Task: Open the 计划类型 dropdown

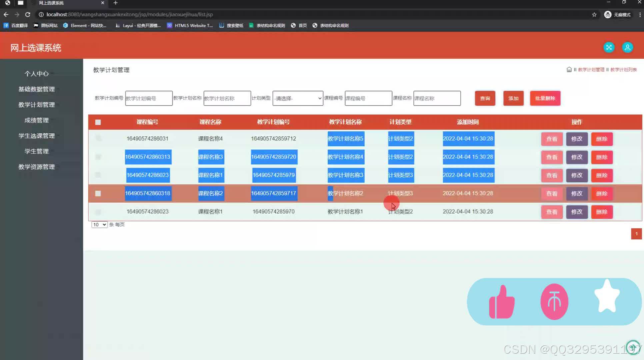Action: pyautogui.click(x=298, y=98)
